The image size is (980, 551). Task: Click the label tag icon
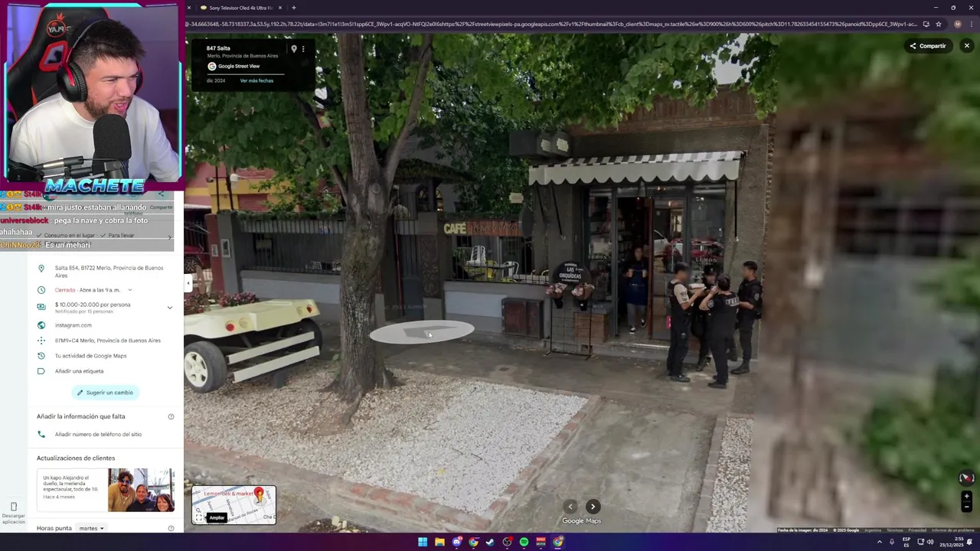pos(41,371)
